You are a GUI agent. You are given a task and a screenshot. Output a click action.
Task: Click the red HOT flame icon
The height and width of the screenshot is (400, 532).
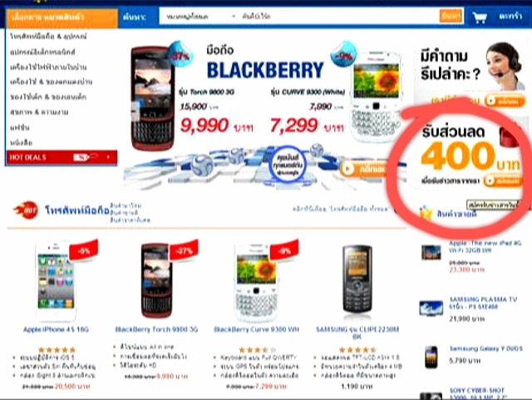tap(27, 210)
